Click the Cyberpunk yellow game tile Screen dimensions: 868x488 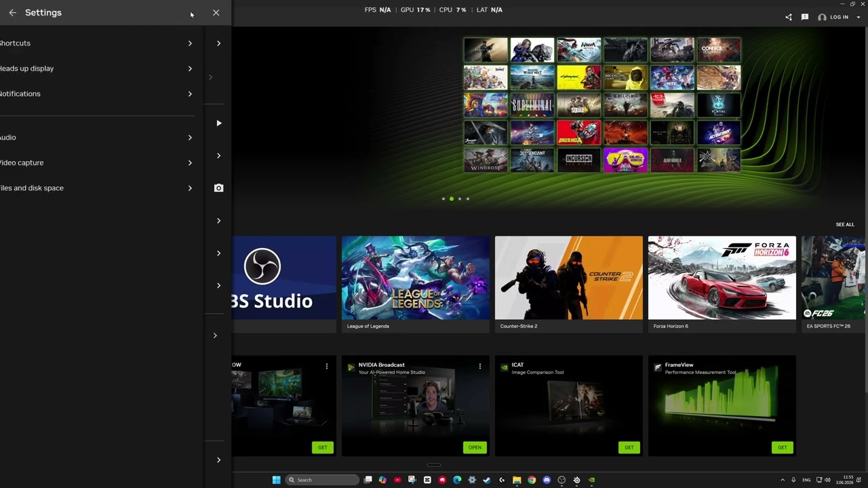click(x=579, y=78)
